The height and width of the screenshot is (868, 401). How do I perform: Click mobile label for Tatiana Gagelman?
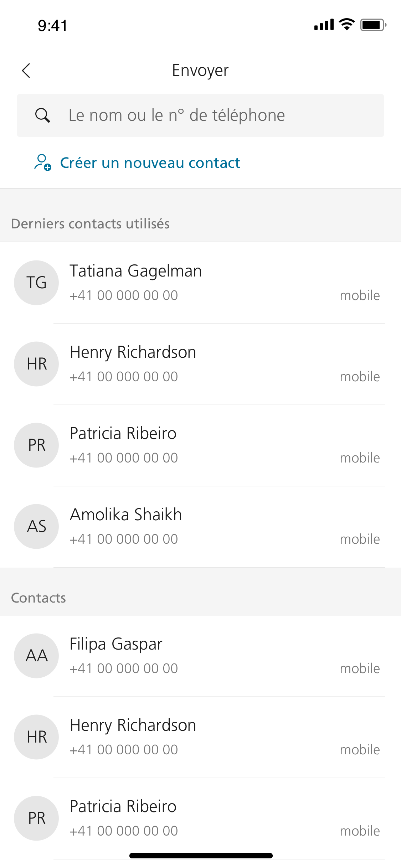point(360,296)
